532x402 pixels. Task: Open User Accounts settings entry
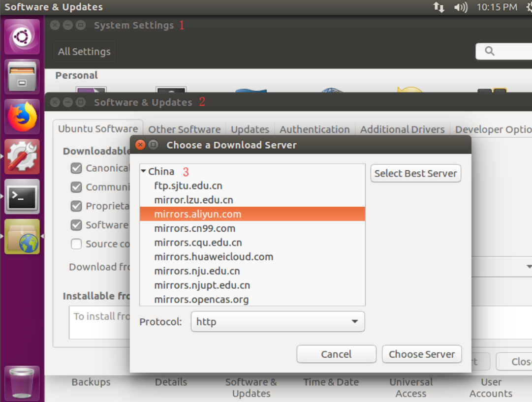[491, 388]
